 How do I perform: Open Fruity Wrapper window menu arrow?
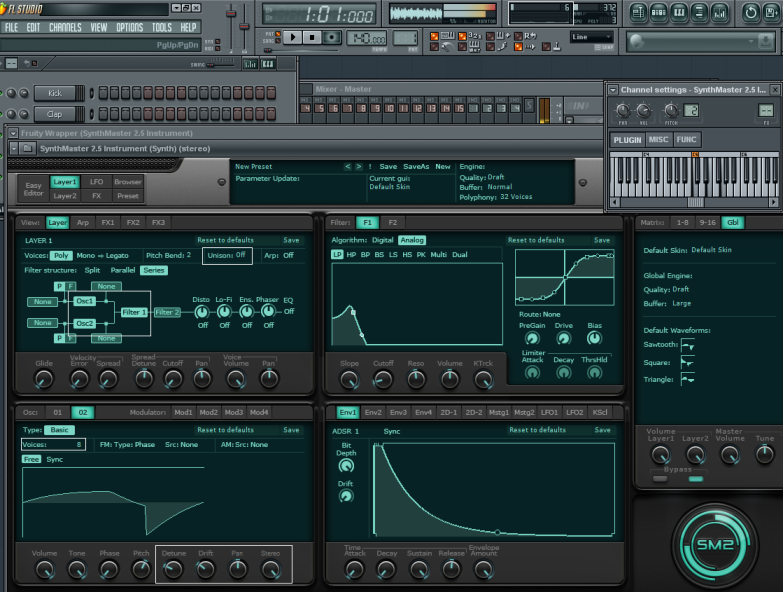[13, 133]
